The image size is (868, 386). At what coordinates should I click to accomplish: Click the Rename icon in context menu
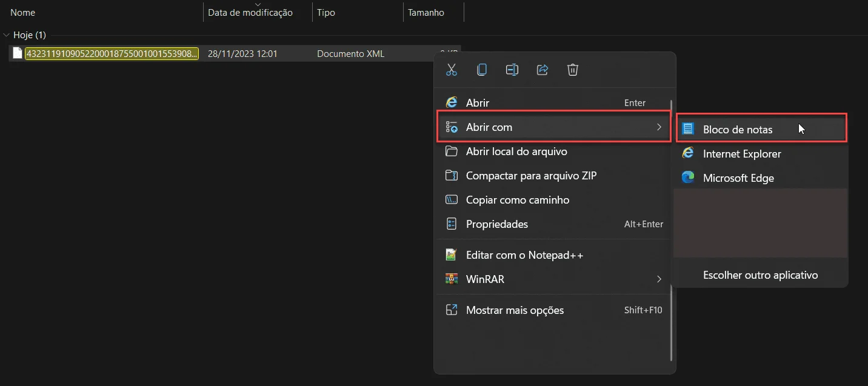pyautogui.click(x=512, y=70)
